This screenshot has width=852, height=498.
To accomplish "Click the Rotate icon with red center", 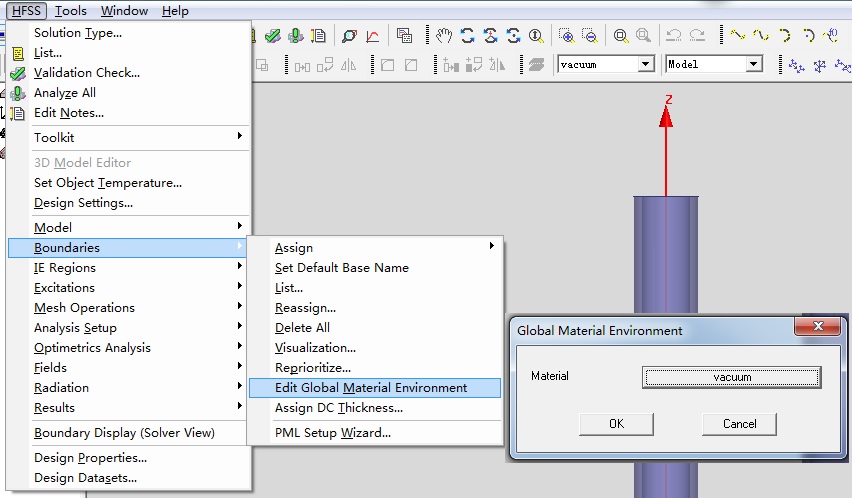I will (x=491, y=36).
